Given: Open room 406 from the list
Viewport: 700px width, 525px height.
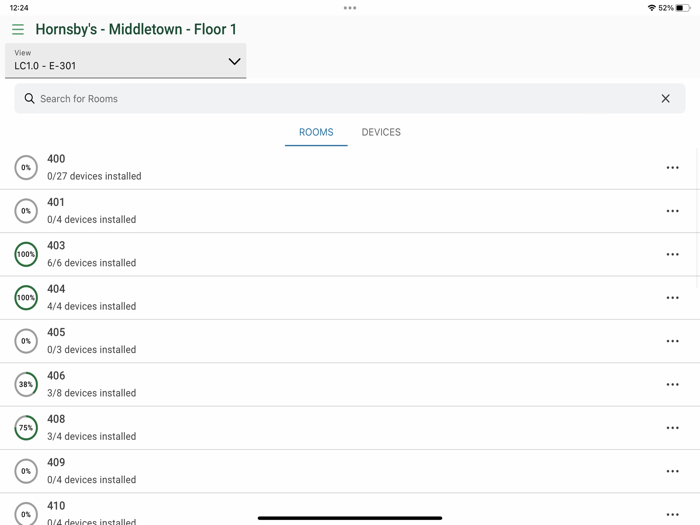Looking at the screenshot, I should point(350,384).
